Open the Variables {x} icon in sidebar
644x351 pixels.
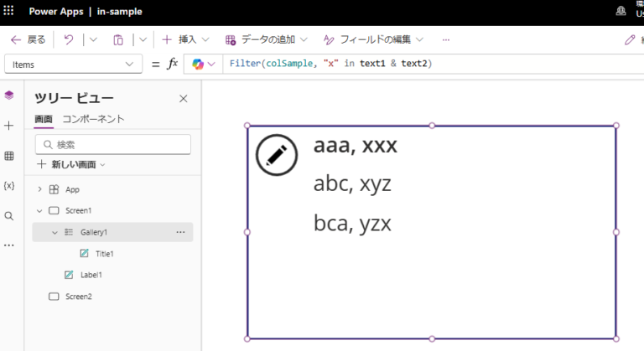tap(9, 185)
